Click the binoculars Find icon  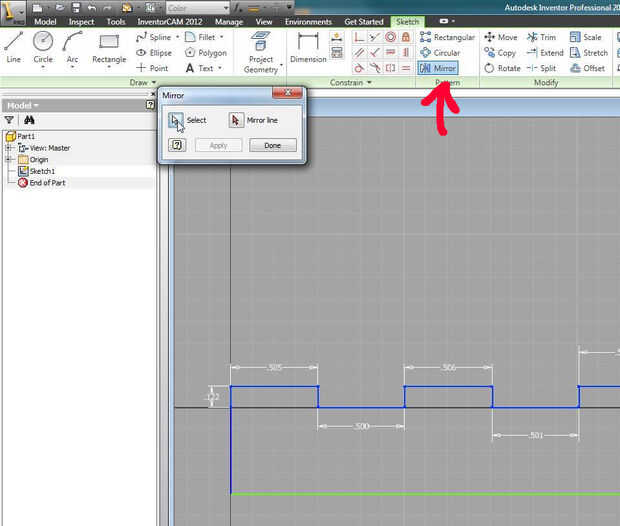29,120
